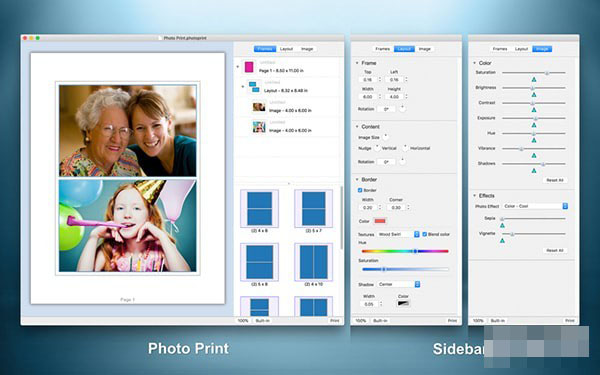Screen dimensions: 600x375
Task: Select Layout tab in the right Image sidebar panel
Action: point(521,49)
